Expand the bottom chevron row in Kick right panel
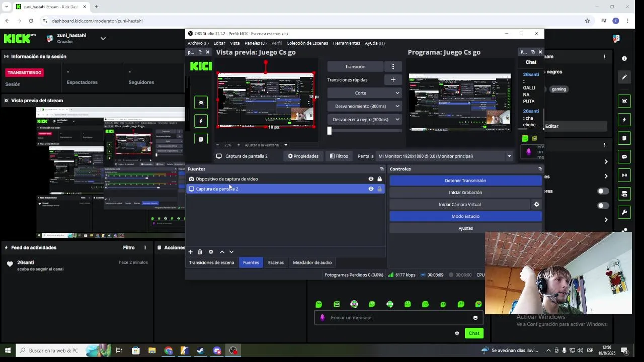The height and width of the screenshot is (362, 644). click(606, 220)
